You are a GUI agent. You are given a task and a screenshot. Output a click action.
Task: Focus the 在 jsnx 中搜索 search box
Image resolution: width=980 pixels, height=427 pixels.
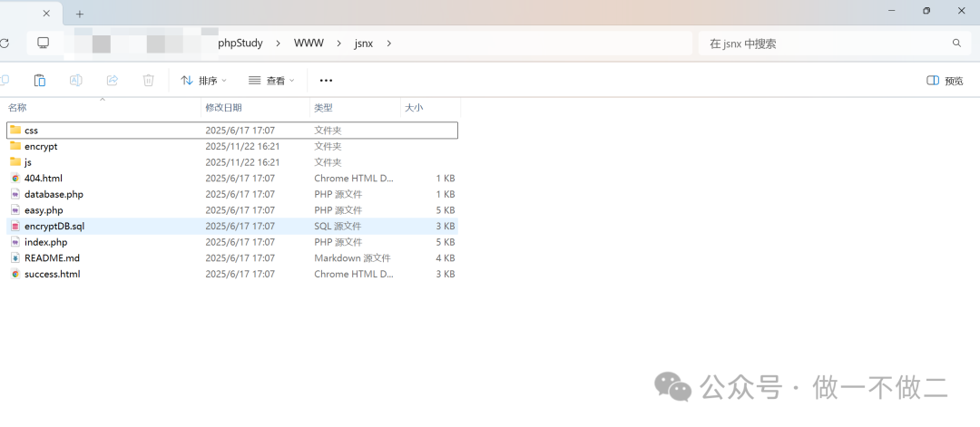pos(835,44)
